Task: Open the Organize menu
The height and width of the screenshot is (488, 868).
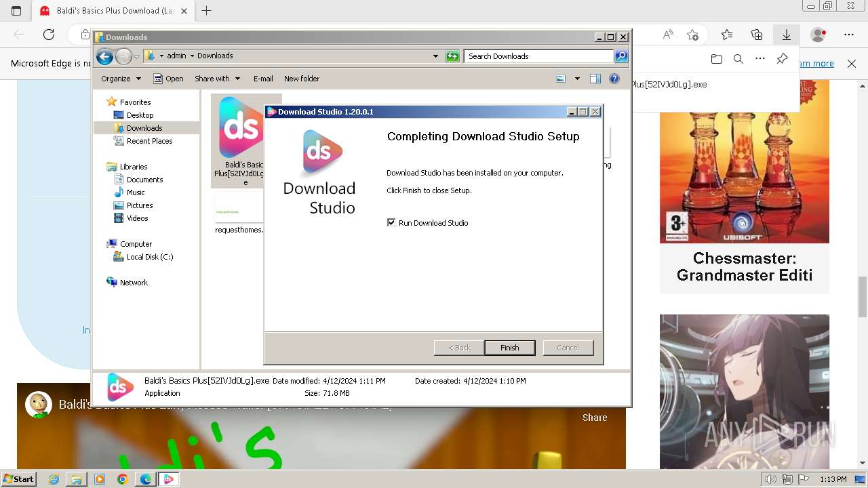Action: (121, 79)
